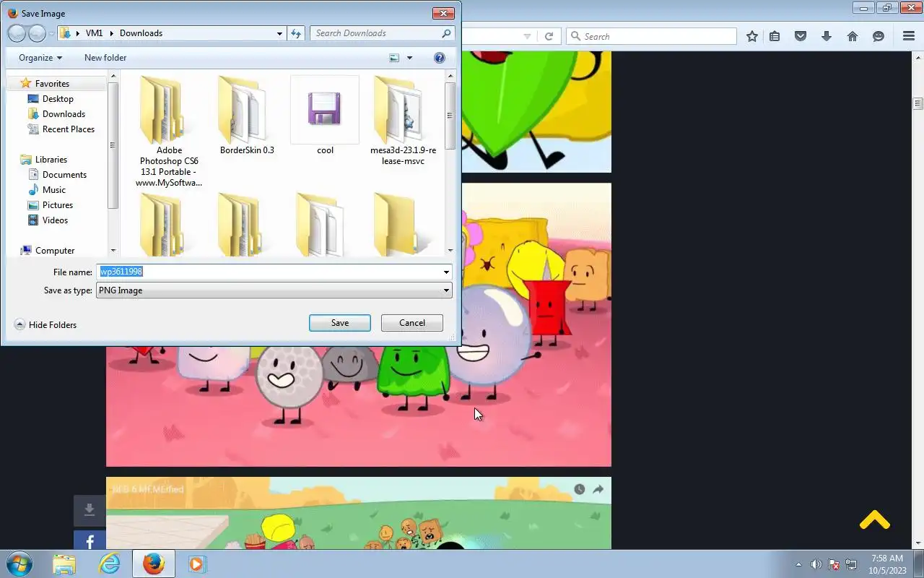Click the Firefox URL bar history dropdown
Image resolution: width=924 pixels, height=578 pixels.
(528, 36)
